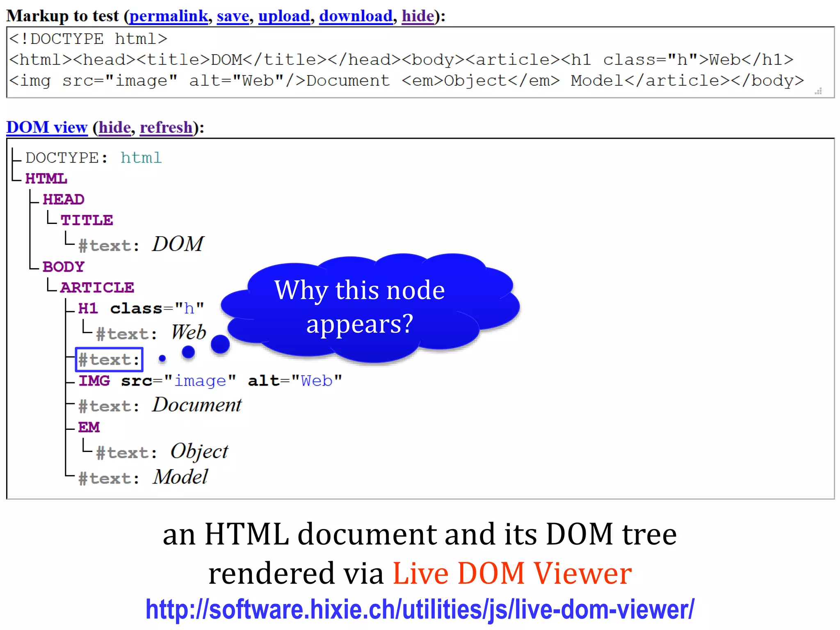Click the 'Live DOM Viewer' red text
The width and height of the screenshot is (840, 630).
pyautogui.click(x=512, y=573)
